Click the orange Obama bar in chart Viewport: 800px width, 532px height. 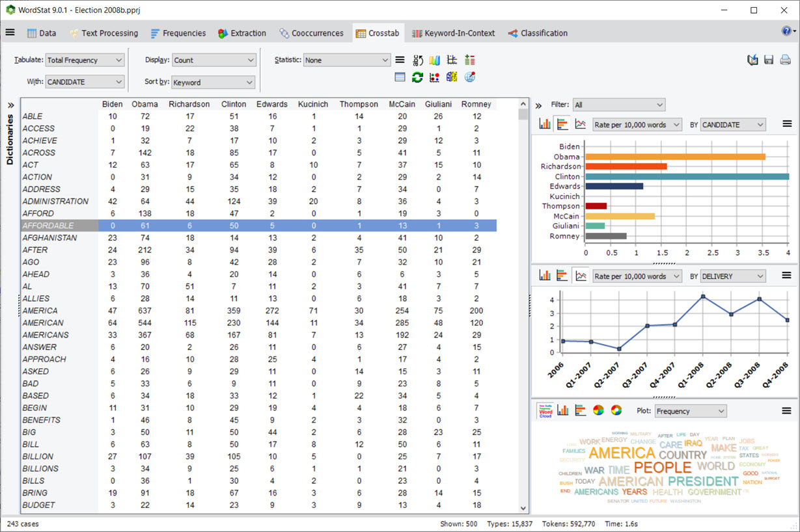click(675, 157)
